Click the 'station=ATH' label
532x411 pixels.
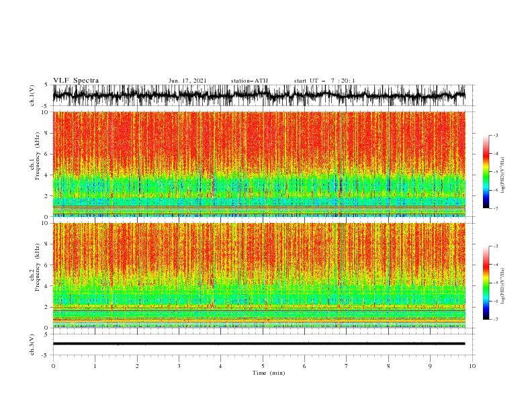(x=249, y=81)
